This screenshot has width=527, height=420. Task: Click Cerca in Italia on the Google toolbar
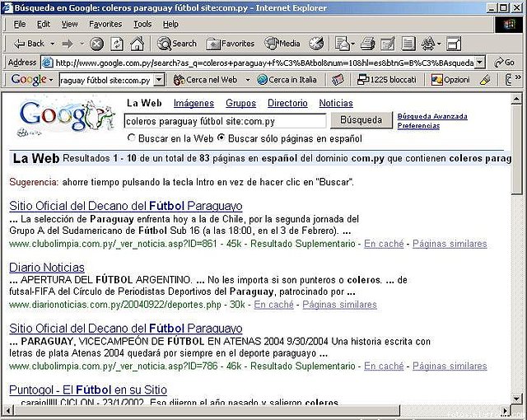[x=287, y=80]
